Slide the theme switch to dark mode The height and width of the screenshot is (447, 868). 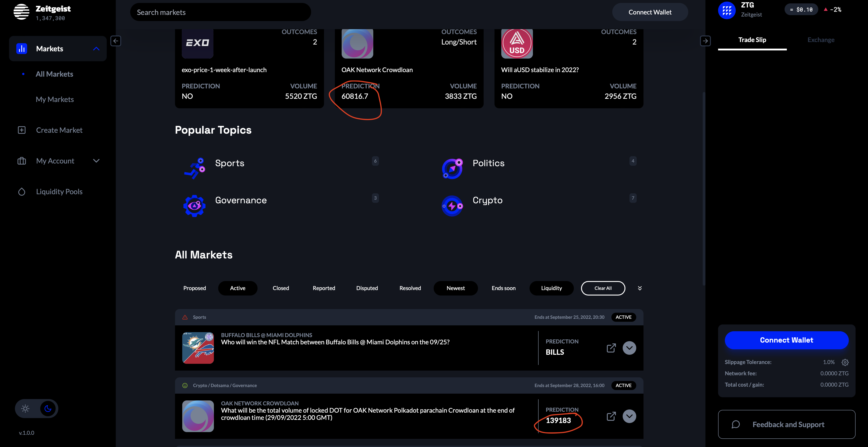pyautogui.click(x=47, y=408)
